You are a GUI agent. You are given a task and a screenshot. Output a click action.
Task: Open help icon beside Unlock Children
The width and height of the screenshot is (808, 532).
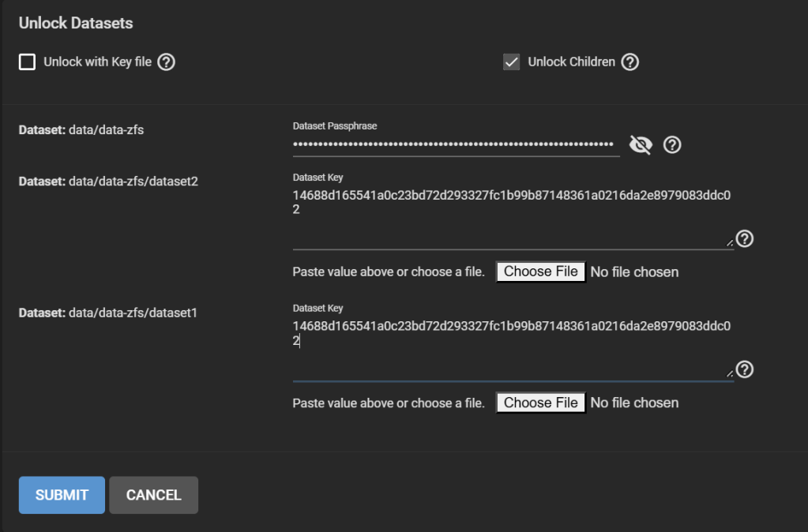pyautogui.click(x=629, y=62)
